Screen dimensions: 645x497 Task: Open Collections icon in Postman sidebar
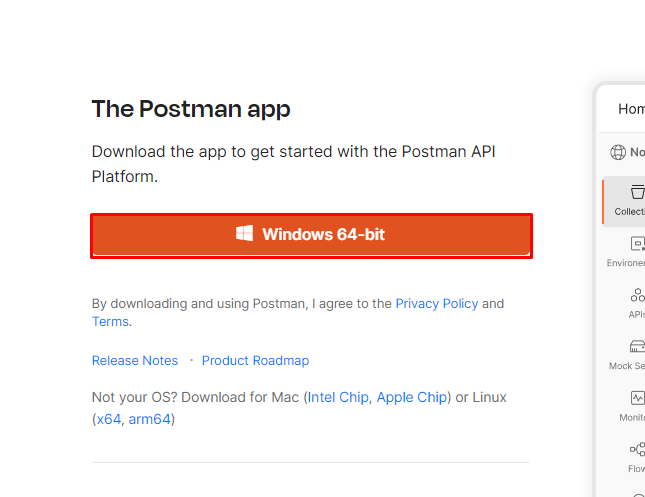tap(636, 193)
